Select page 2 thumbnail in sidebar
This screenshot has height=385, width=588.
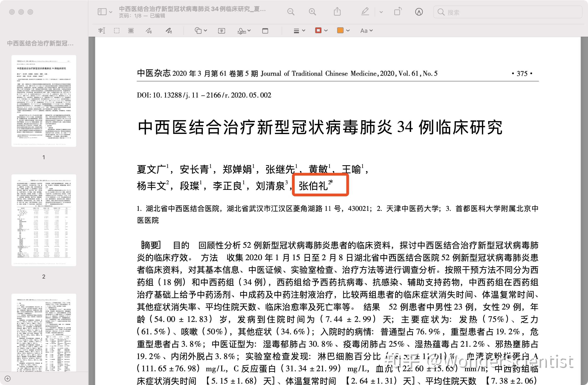tap(44, 220)
